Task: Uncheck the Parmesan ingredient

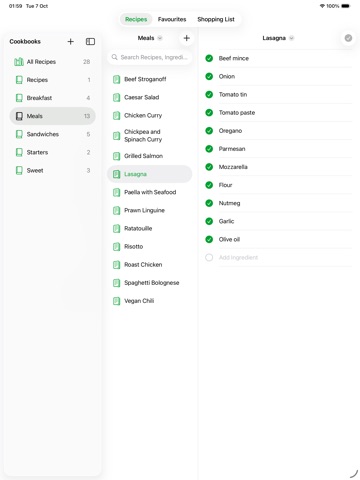Action: click(x=209, y=149)
